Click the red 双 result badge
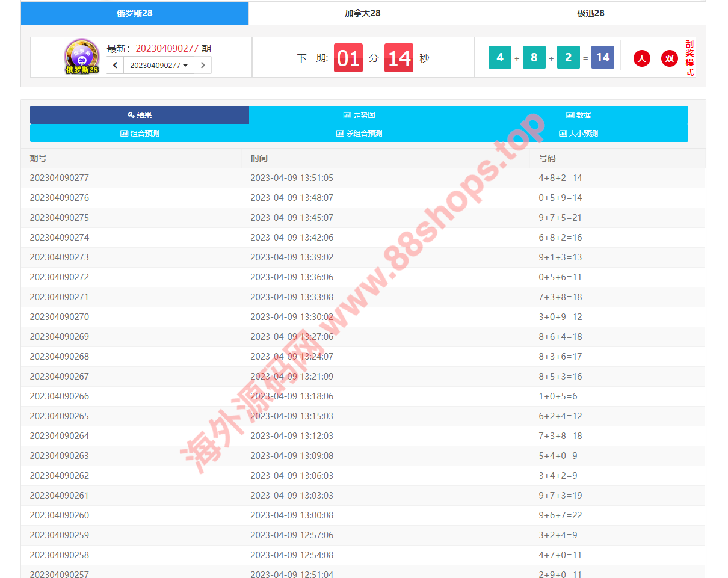 pyautogui.click(x=669, y=58)
